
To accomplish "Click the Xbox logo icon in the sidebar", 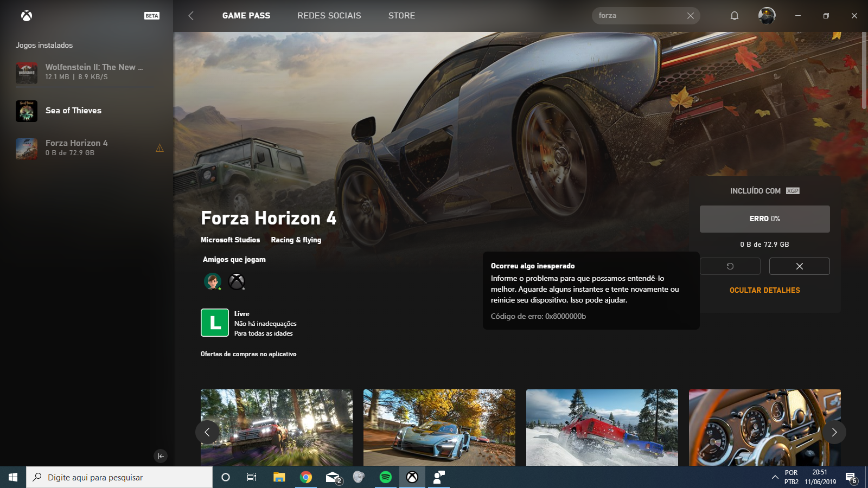I will coord(27,16).
